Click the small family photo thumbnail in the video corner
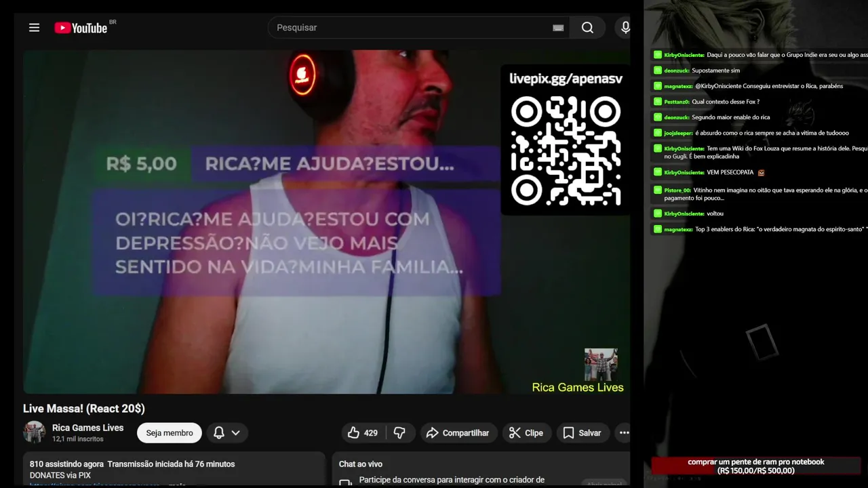868x488 pixels. pos(601,365)
